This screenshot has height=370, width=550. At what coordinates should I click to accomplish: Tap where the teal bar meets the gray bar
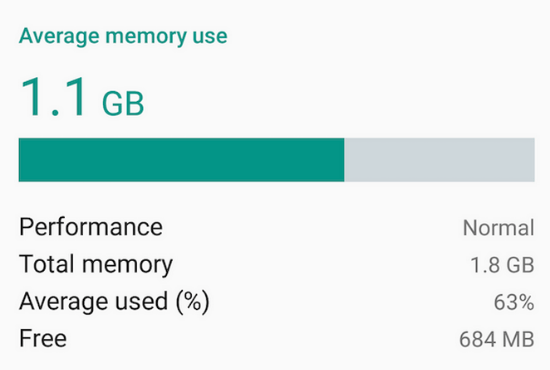pyautogui.click(x=344, y=160)
